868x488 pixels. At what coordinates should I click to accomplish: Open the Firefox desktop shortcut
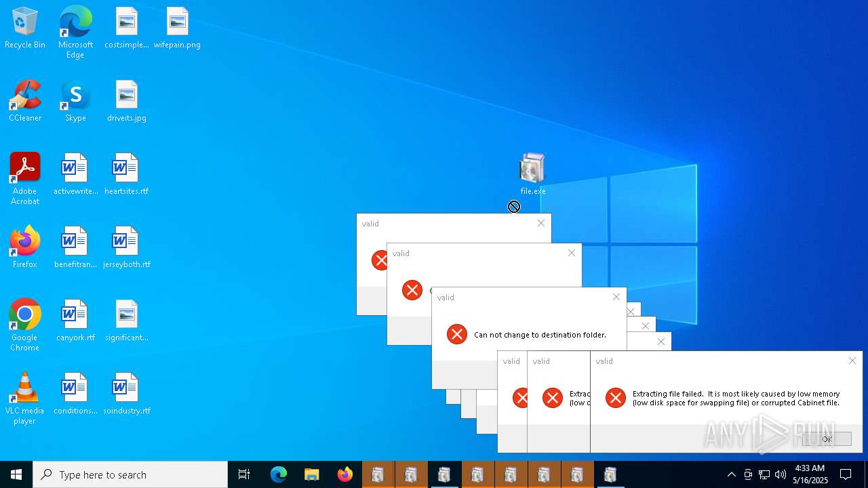coord(25,248)
